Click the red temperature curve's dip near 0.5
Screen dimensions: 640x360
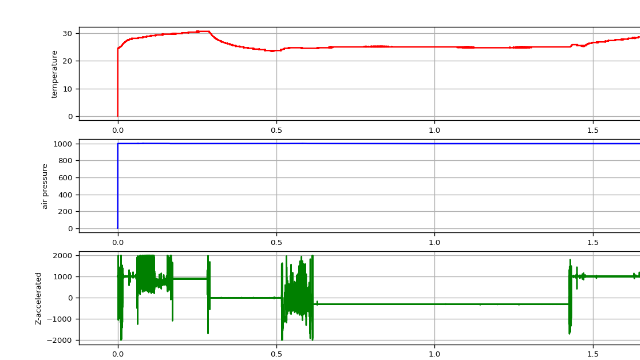273,51
